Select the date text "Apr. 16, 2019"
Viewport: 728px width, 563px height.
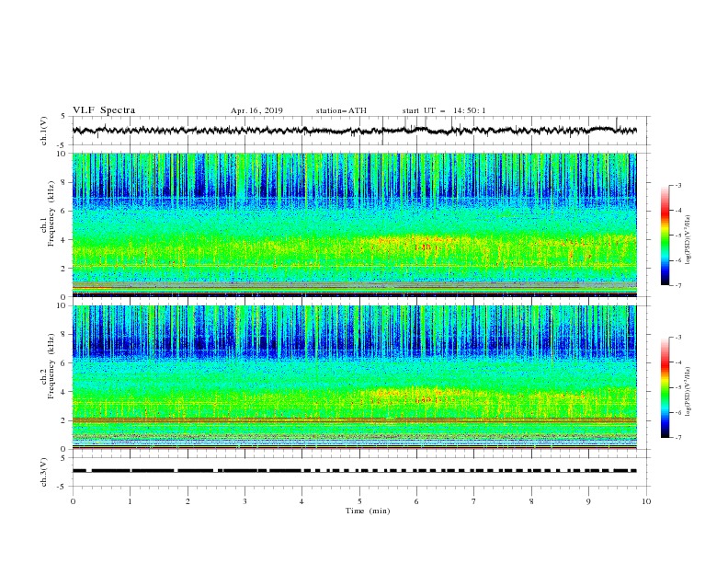pyautogui.click(x=256, y=110)
